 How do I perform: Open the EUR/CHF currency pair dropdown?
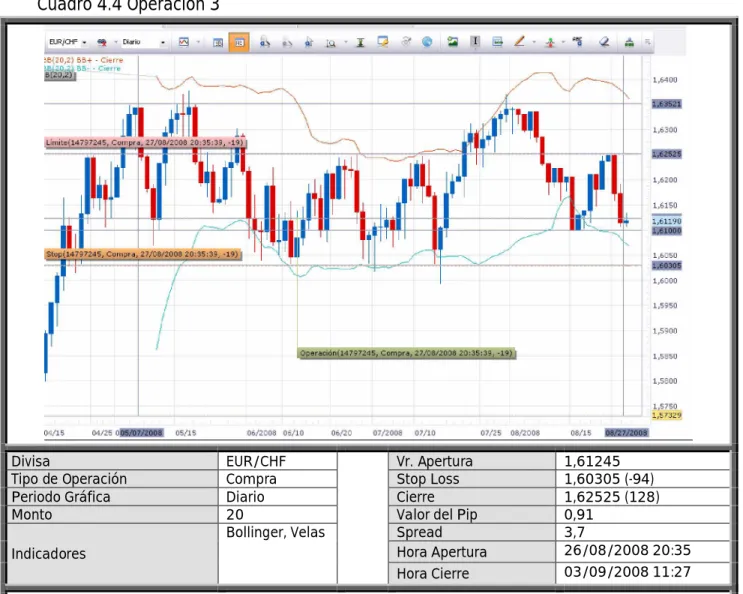(x=68, y=42)
